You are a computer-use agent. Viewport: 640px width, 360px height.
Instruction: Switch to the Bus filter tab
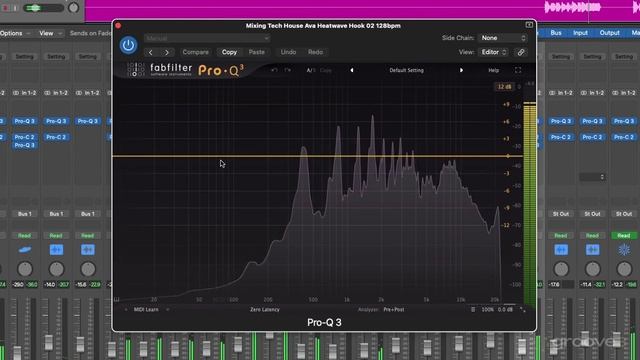point(556,33)
